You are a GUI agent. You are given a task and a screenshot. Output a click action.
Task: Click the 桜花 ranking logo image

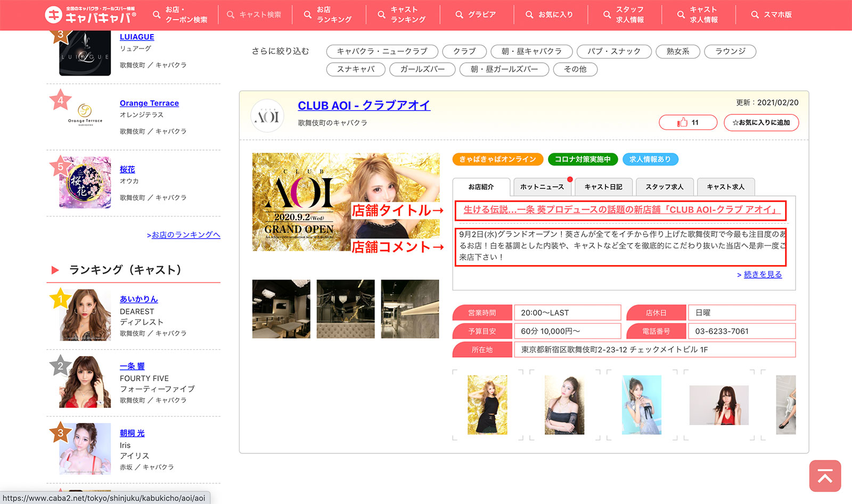click(x=85, y=182)
